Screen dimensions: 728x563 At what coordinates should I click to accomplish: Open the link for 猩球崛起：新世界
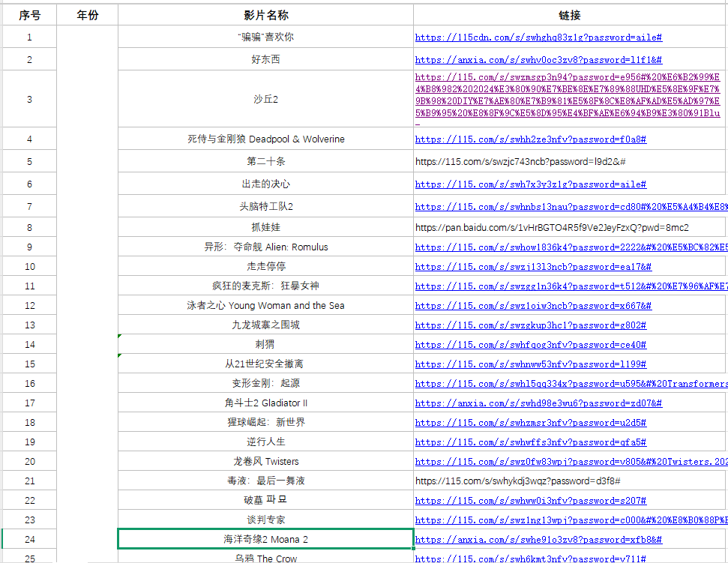click(531, 423)
